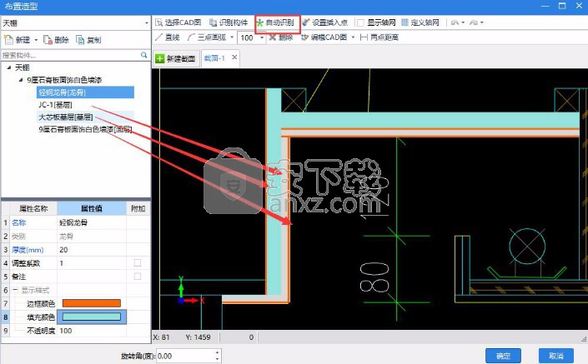Toggle 显示轴网 checkbox
Screen dimensions: 588x364
click(x=360, y=22)
